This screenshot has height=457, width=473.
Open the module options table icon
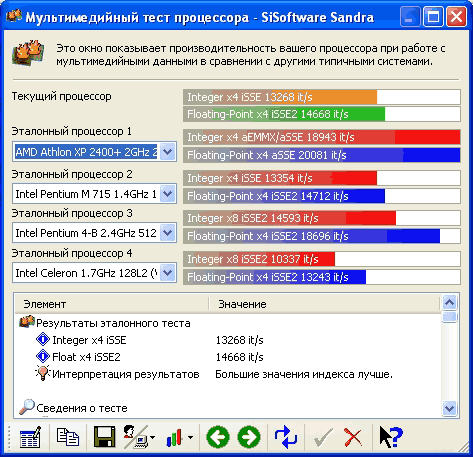30,437
